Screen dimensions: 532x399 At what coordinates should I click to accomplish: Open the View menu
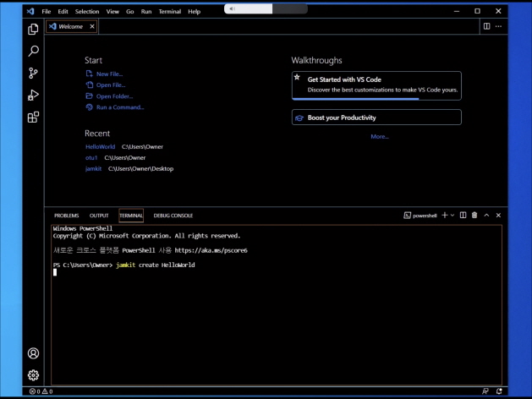point(112,11)
